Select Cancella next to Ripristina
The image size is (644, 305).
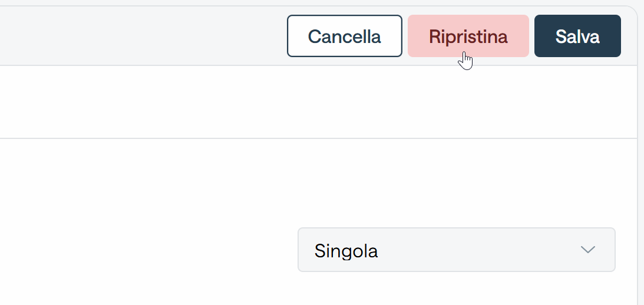pos(344,36)
